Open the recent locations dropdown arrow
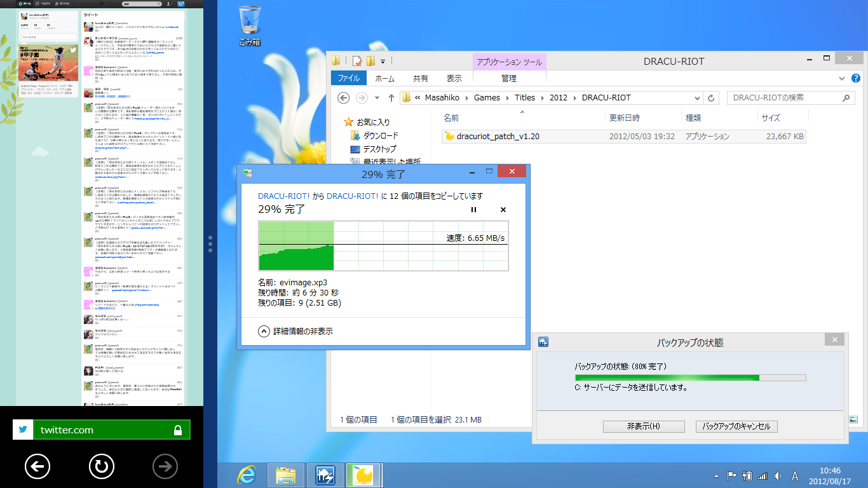 coord(377,98)
